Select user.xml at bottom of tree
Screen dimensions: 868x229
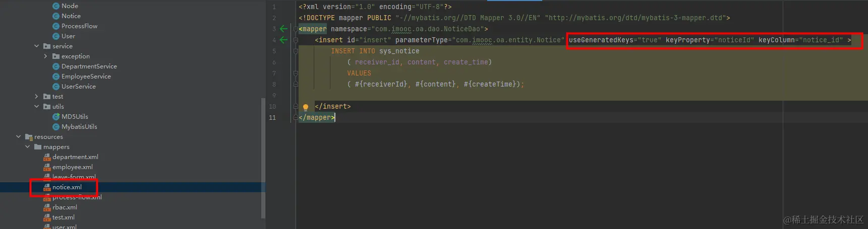[x=65, y=226]
